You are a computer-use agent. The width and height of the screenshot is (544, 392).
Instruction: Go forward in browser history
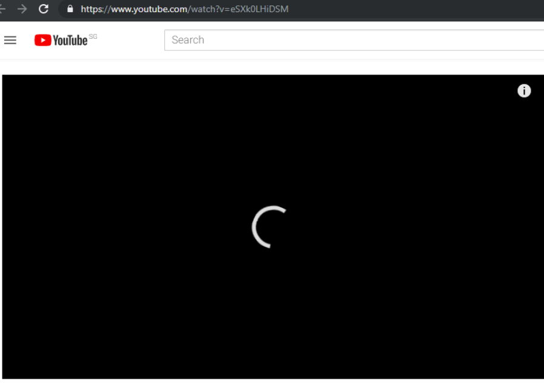point(22,9)
